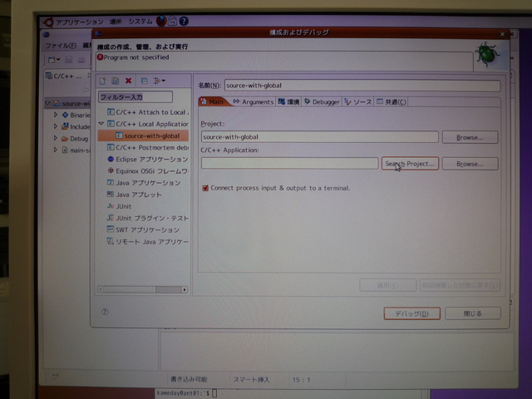Screen dimensions: 532x399
Task: Click the Firefox icon in top panel
Action: [161, 21]
